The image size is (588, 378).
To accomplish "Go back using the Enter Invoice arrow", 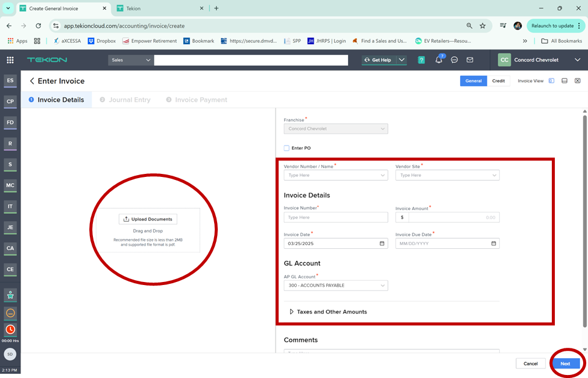I will point(32,81).
